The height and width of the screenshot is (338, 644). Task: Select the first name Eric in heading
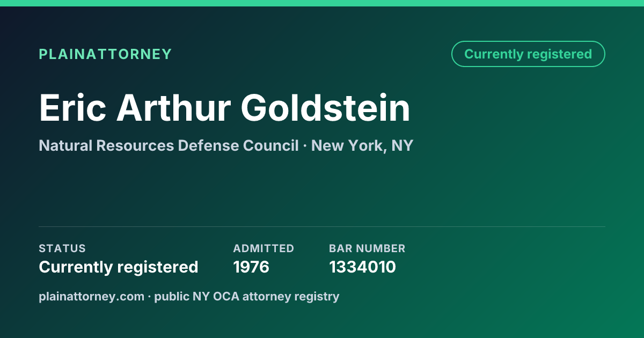(72, 108)
